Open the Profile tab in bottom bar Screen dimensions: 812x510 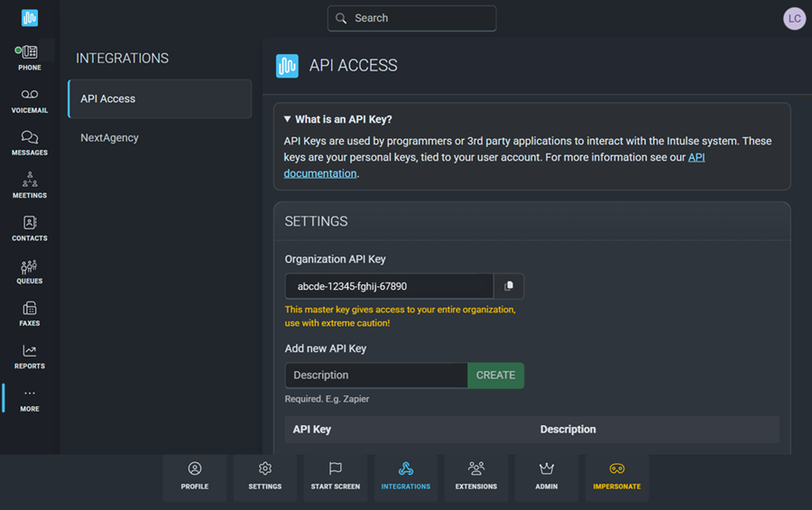pos(194,477)
